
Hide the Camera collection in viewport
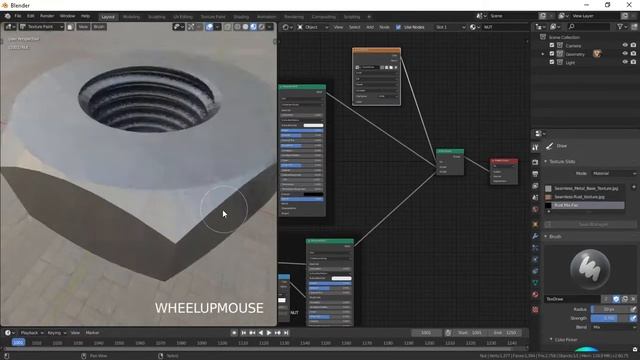coord(625,45)
